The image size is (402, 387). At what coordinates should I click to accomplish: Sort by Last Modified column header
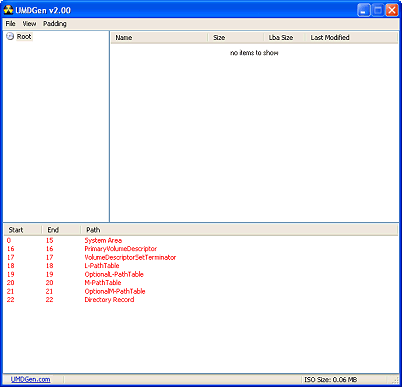point(351,38)
